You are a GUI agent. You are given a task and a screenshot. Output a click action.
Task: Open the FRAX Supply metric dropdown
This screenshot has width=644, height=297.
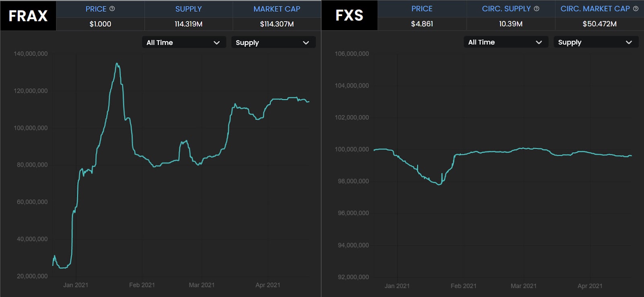[x=273, y=42]
